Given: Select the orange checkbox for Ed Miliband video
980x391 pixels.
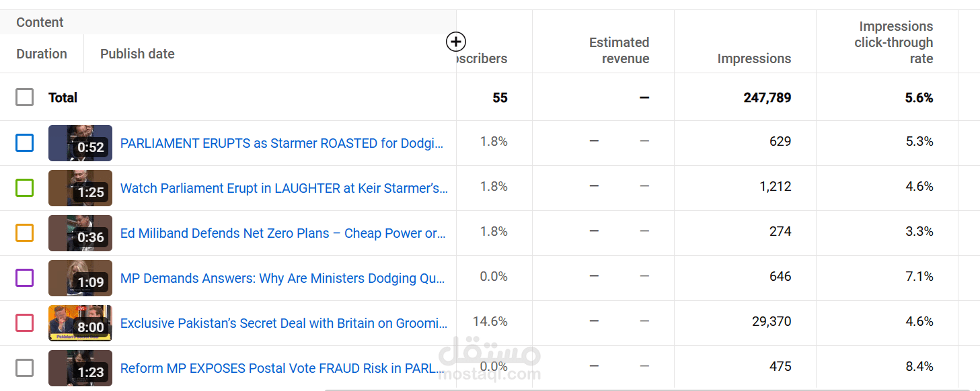Looking at the screenshot, I should coord(25,232).
